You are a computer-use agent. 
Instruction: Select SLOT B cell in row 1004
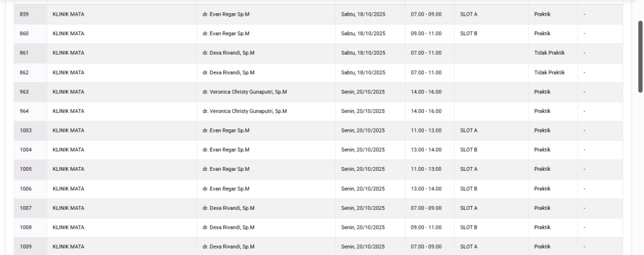coord(469,150)
